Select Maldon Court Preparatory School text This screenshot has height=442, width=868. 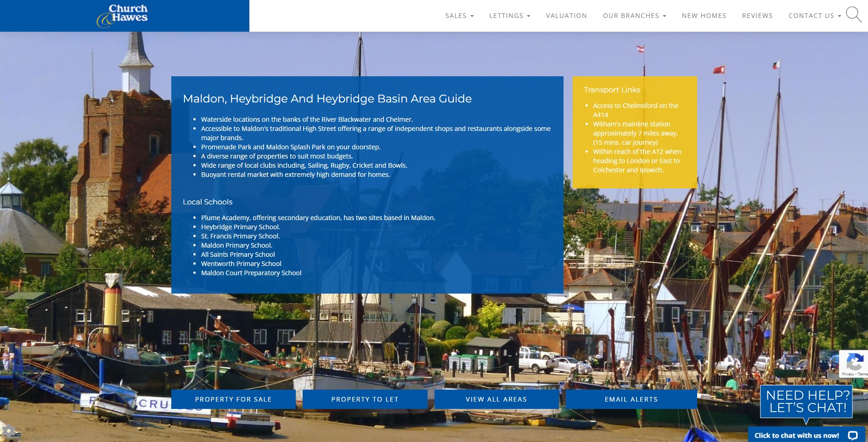click(x=251, y=273)
